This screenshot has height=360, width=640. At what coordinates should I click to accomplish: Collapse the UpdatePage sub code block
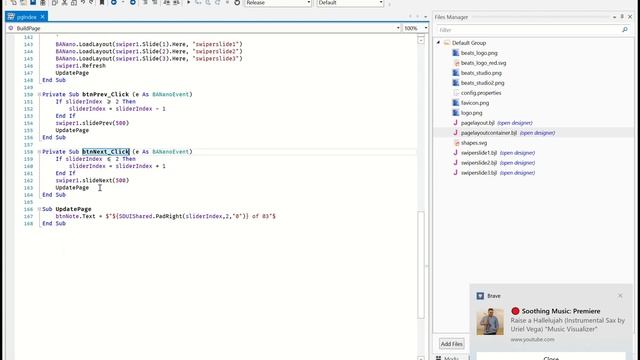pyautogui.click(x=39, y=209)
